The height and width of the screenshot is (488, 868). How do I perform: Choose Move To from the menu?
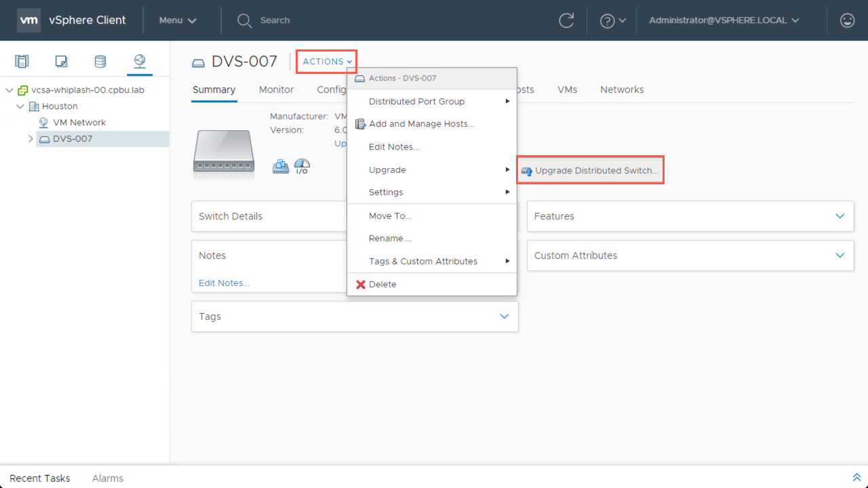(x=432, y=216)
